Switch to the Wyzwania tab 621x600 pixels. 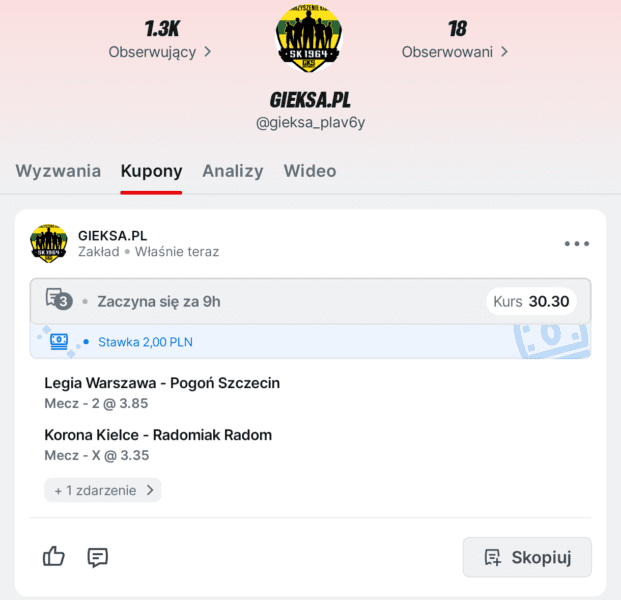pos(58,171)
